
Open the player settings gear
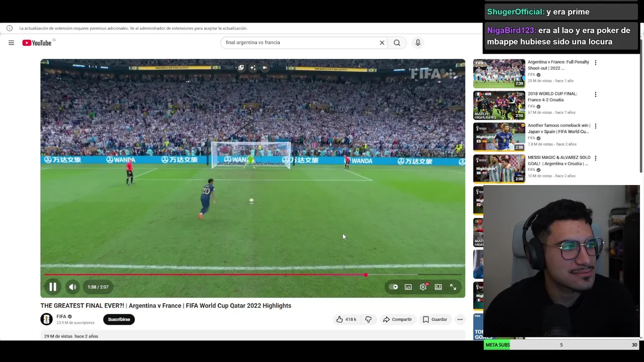pyautogui.click(x=423, y=287)
